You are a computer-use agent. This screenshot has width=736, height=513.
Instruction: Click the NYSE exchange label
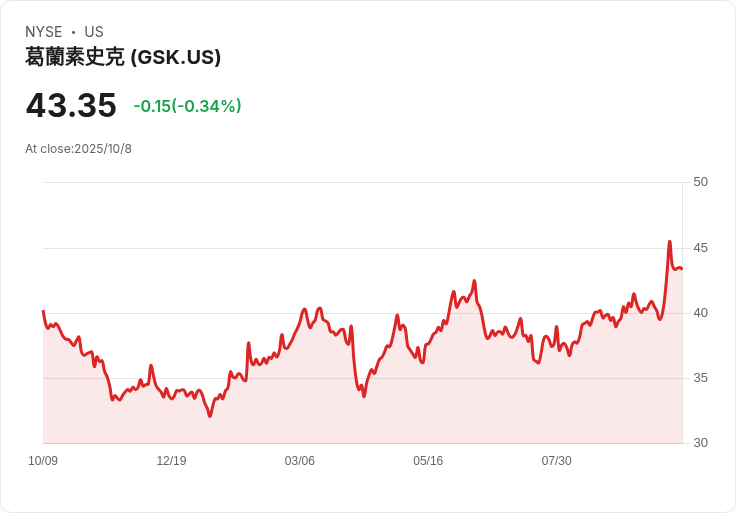(44, 32)
